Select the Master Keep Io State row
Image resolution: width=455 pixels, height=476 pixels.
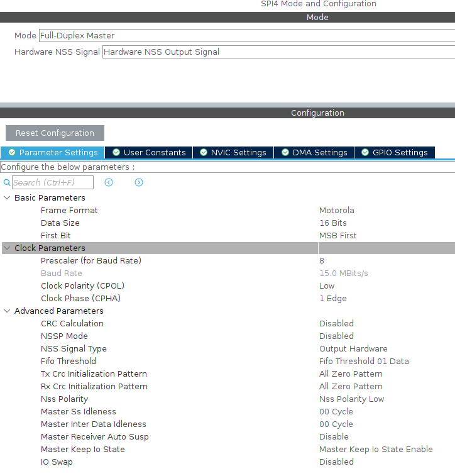coord(228,450)
